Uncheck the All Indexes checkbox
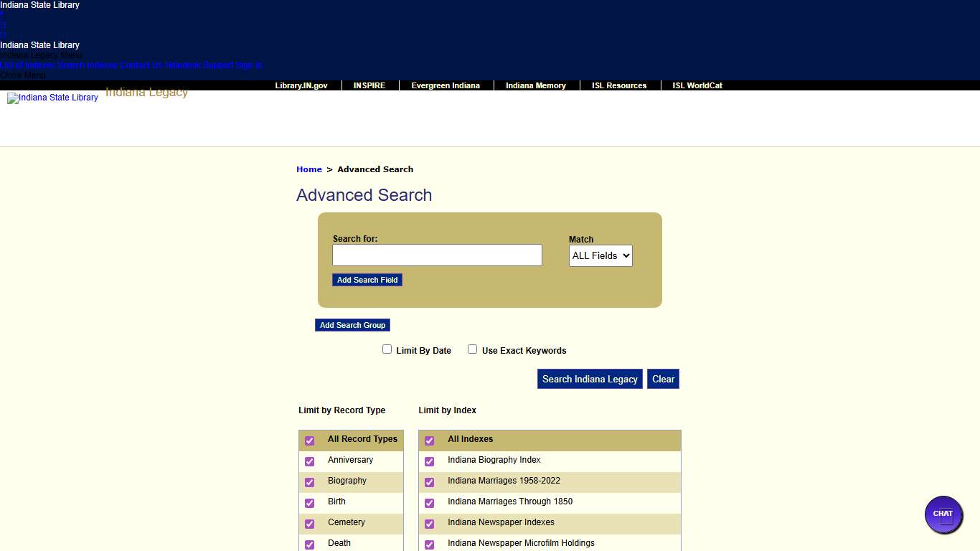Image resolution: width=980 pixels, height=551 pixels. (x=430, y=441)
